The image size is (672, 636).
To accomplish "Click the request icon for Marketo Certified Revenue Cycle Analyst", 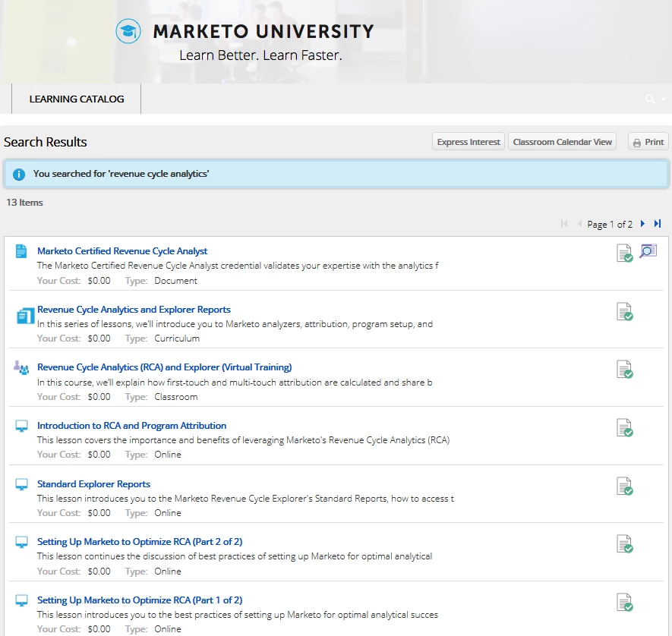I will click(x=624, y=253).
